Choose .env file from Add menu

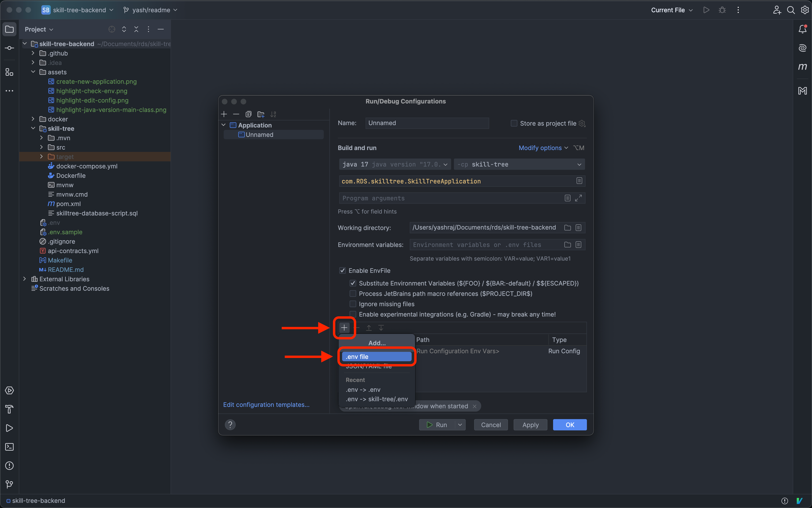pos(376,357)
